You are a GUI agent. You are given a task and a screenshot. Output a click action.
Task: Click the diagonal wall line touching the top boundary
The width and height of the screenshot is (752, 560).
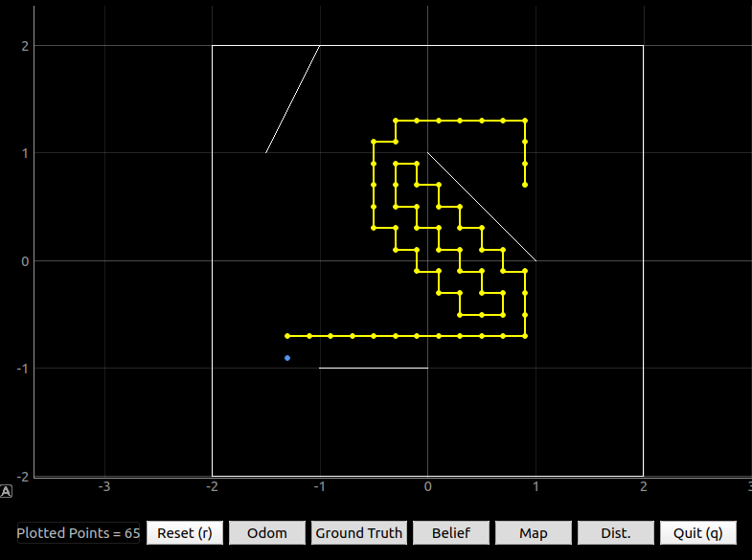click(292, 100)
